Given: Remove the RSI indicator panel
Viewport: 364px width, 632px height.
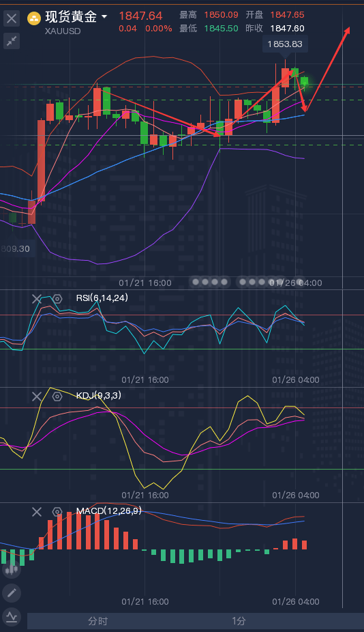Looking at the screenshot, I should pos(37,299).
